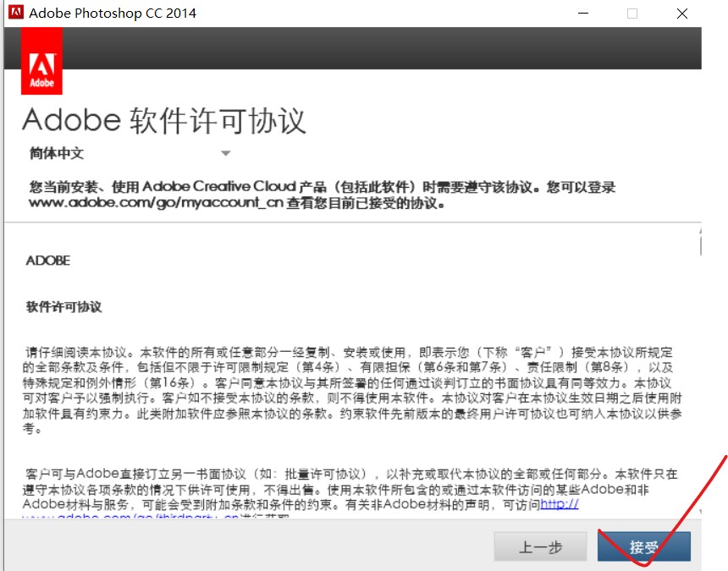728x571 pixels.
Task: Expand the language list using the arrow
Action: [x=225, y=154]
